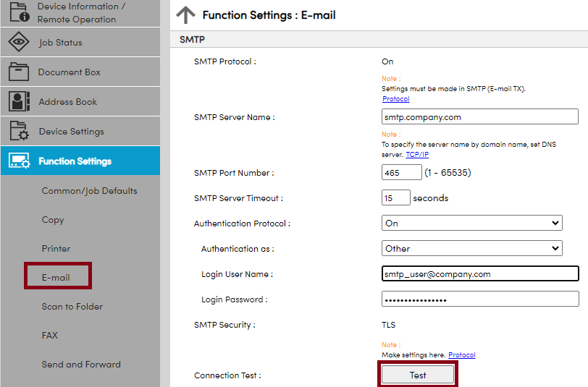Screen dimensions: 588x387
Task: Select Send and Forward menu item
Action: click(81, 365)
